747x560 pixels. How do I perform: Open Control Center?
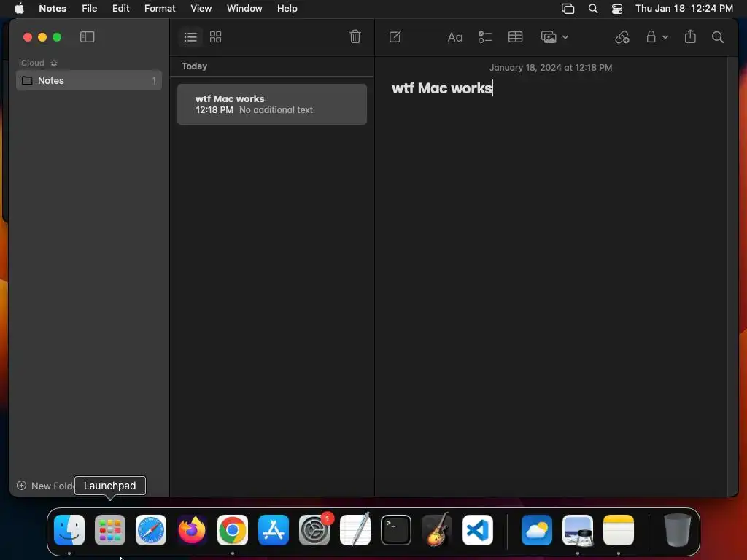coord(617,9)
